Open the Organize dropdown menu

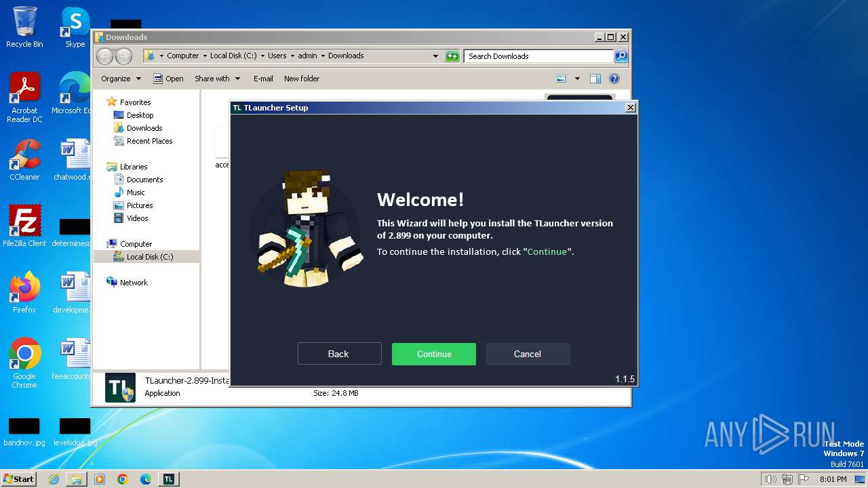pyautogui.click(x=121, y=79)
